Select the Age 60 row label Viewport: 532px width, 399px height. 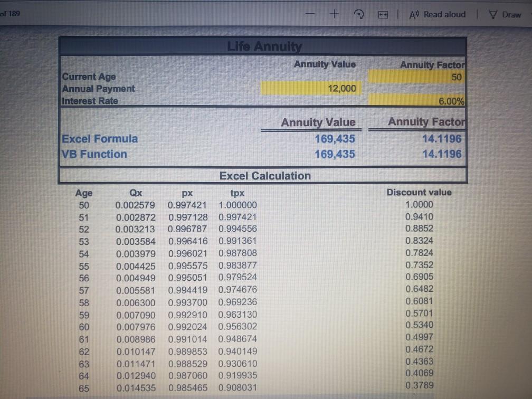tap(84, 327)
